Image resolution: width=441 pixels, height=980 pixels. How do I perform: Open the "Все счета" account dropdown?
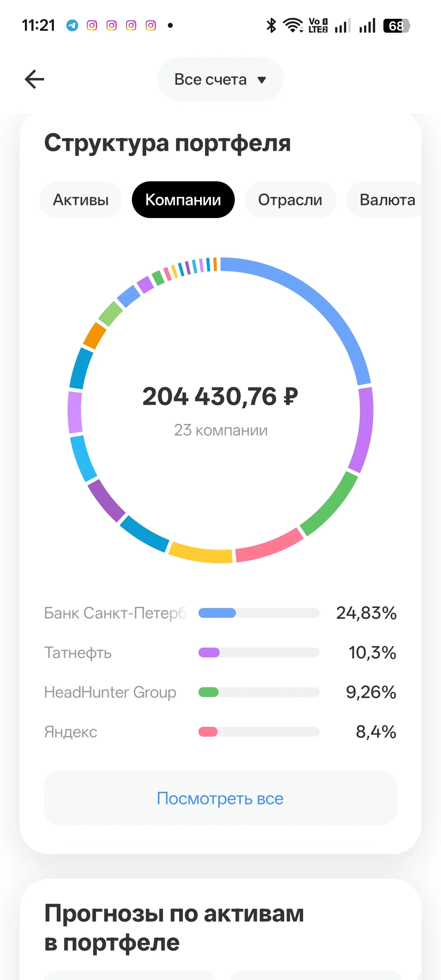point(220,79)
